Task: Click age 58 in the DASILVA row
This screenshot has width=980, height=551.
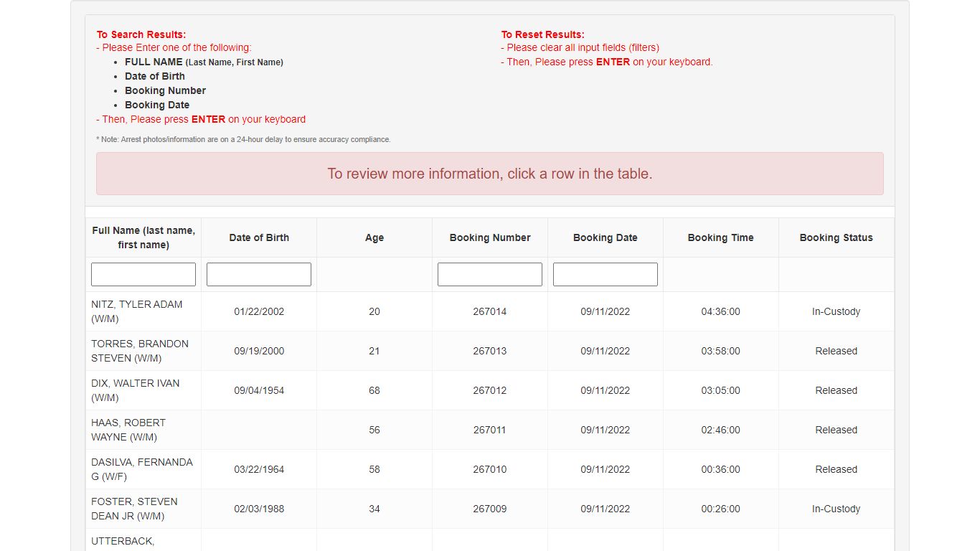Action: coord(374,469)
